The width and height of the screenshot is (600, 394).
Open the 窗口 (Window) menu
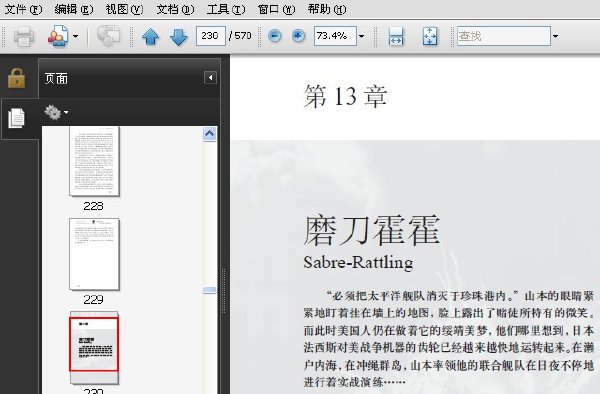click(x=276, y=9)
